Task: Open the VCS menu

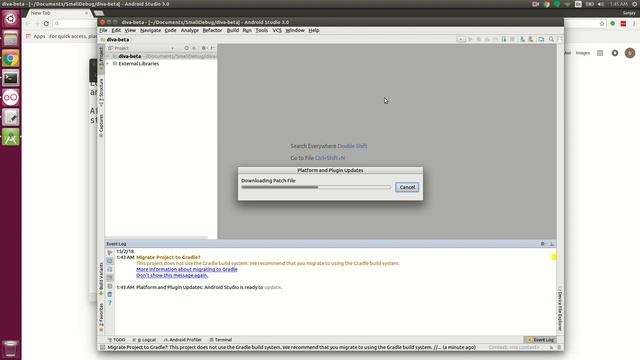Action: pyautogui.click(x=277, y=30)
